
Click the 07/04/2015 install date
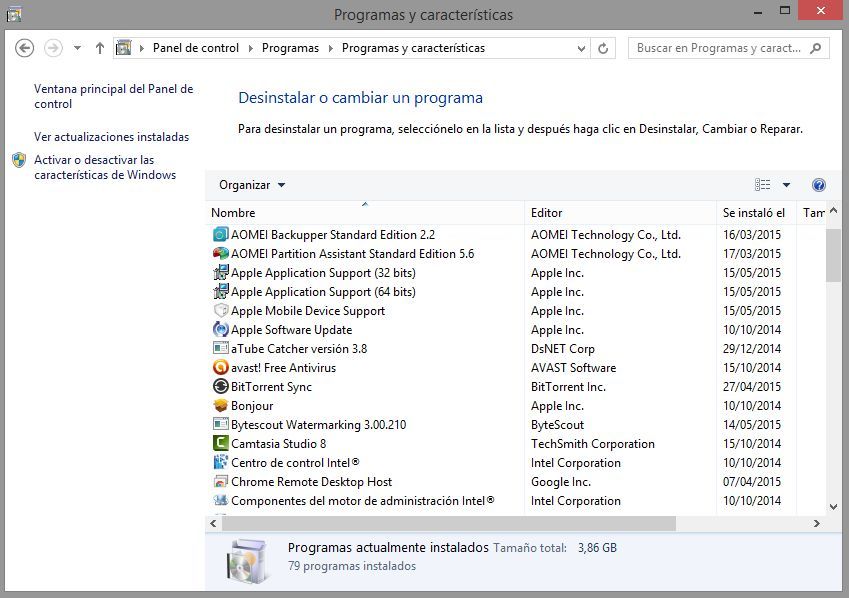pos(752,482)
